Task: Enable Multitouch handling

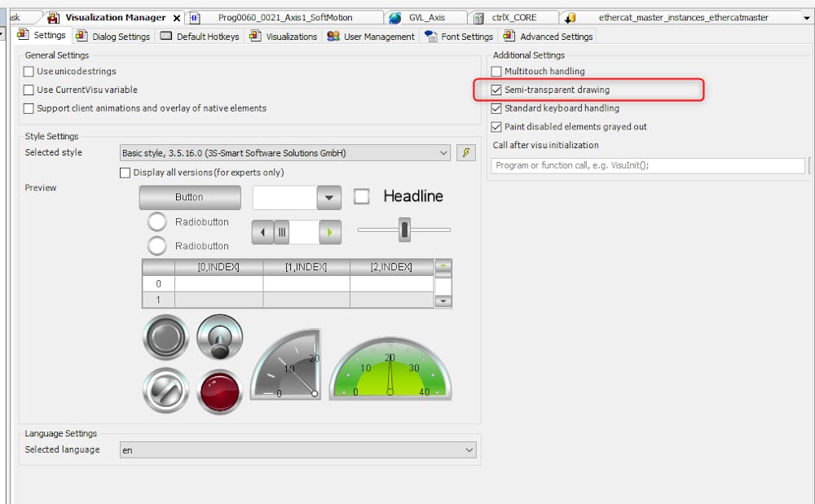Action: (496, 71)
